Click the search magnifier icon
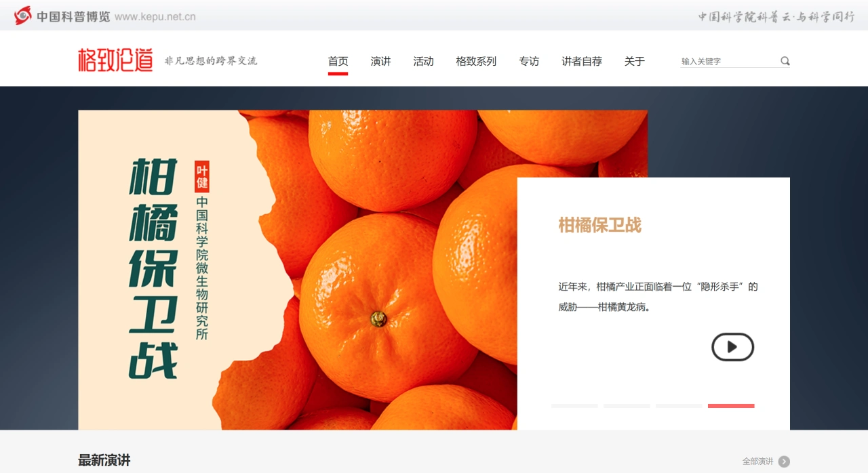 (785, 61)
